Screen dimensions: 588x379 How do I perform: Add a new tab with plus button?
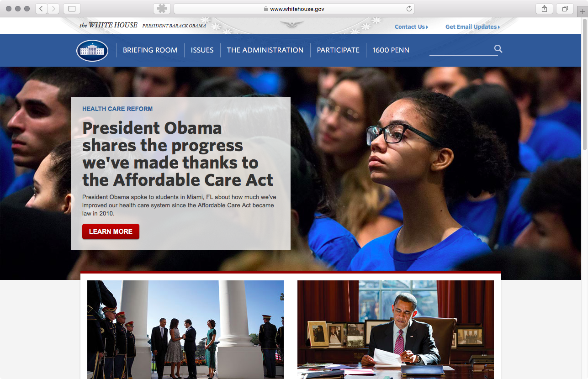(x=582, y=12)
